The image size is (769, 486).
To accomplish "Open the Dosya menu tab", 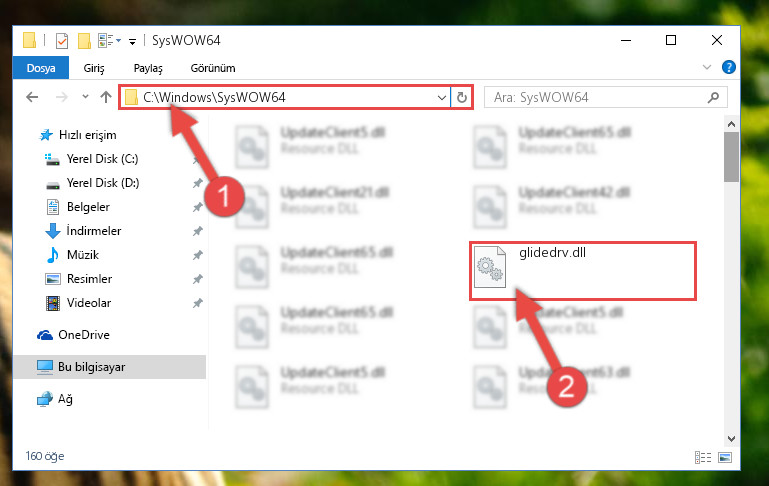I will coord(41,68).
